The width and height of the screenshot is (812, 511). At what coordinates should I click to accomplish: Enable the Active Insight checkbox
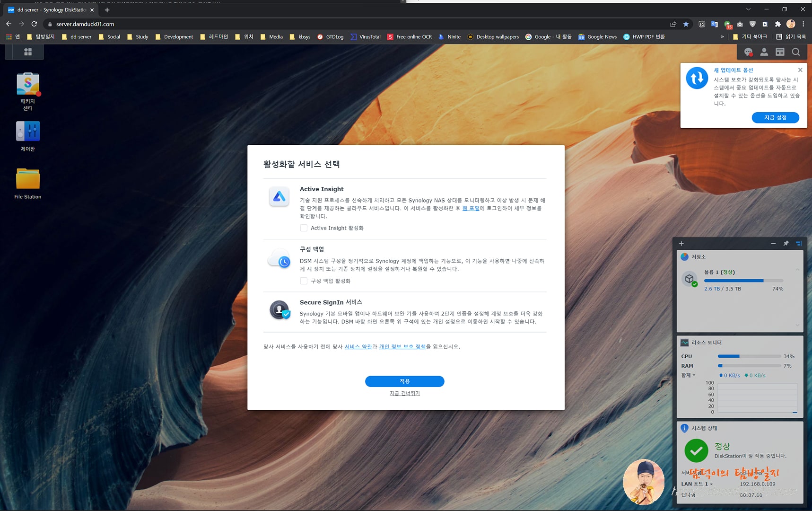pos(304,228)
